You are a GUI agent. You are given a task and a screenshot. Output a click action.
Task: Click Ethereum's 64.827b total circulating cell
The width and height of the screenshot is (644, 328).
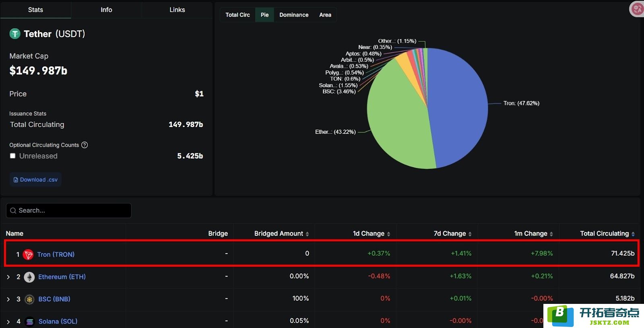[622, 276]
